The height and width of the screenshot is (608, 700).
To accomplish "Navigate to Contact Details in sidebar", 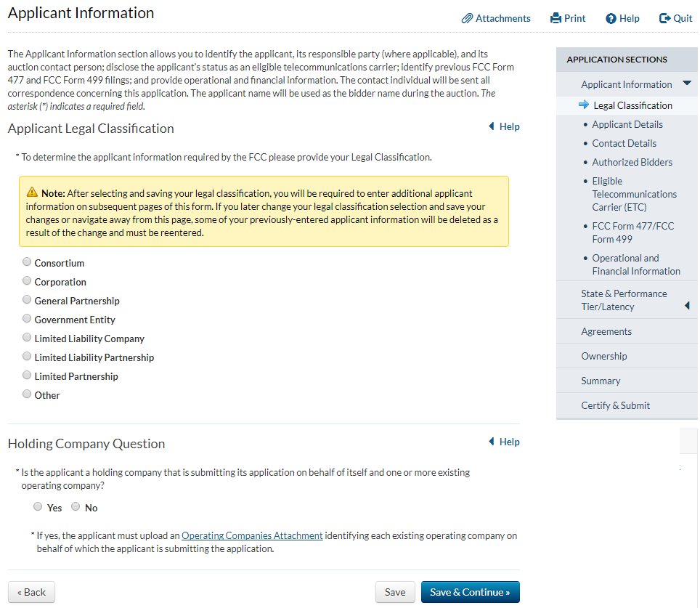I will pos(624,143).
